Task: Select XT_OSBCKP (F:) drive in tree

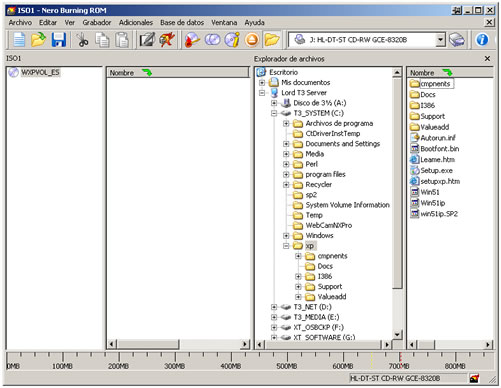Action: (x=318, y=327)
